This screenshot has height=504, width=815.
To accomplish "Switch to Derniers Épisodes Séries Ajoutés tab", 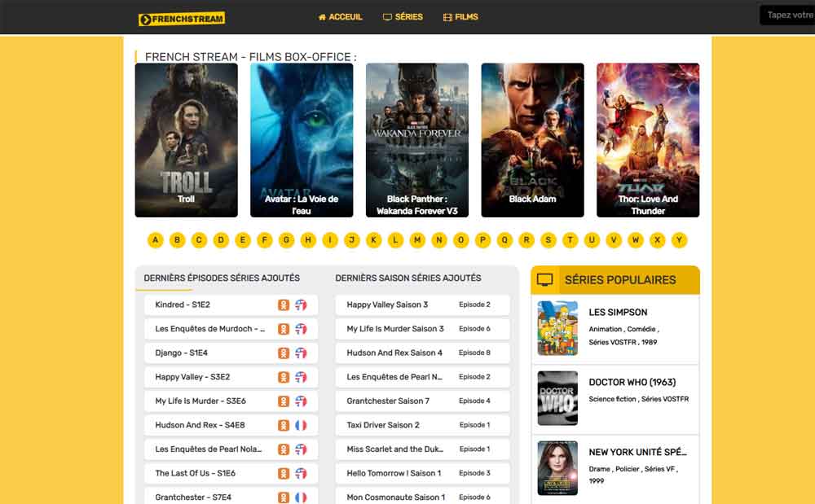I will [x=222, y=278].
